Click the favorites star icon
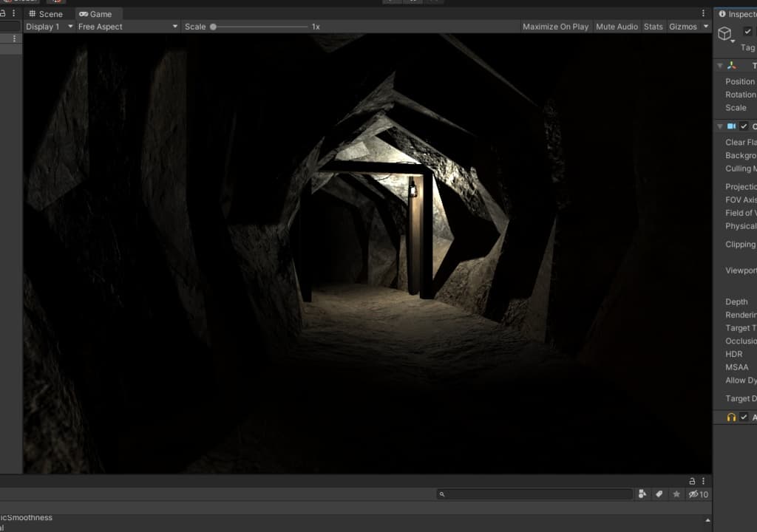This screenshot has height=532, width=757. [x=676, y=494]
